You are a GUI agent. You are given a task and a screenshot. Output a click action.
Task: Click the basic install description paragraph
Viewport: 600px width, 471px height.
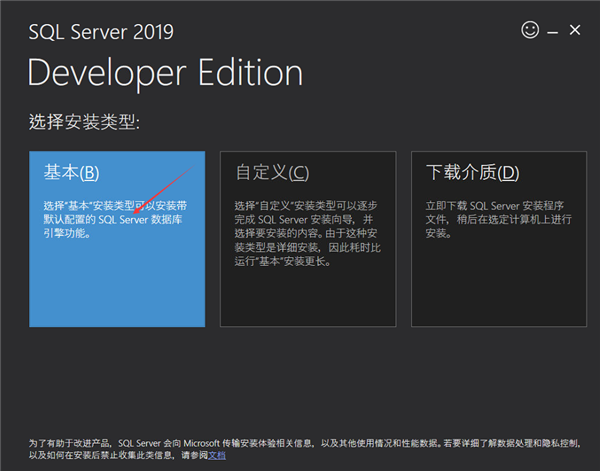coord(116,218)
